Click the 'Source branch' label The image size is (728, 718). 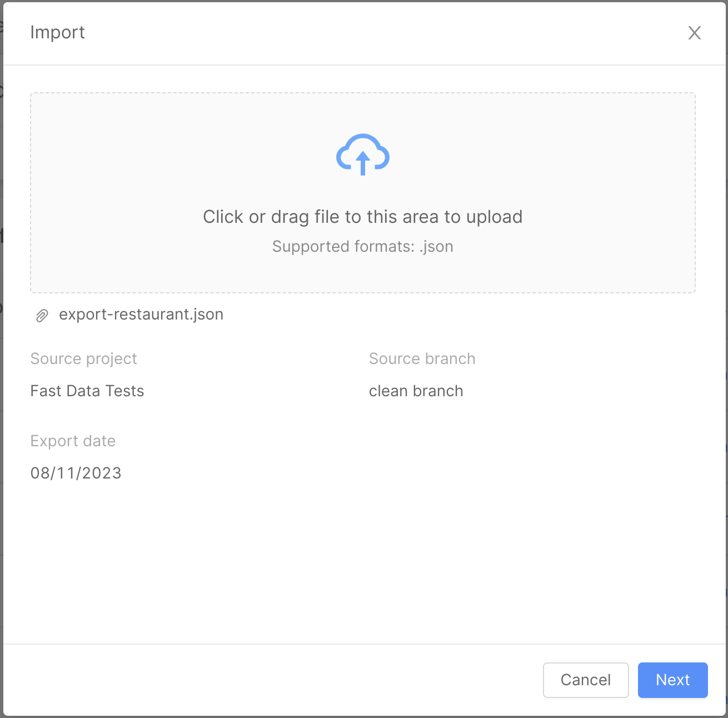tap(422, 358)
